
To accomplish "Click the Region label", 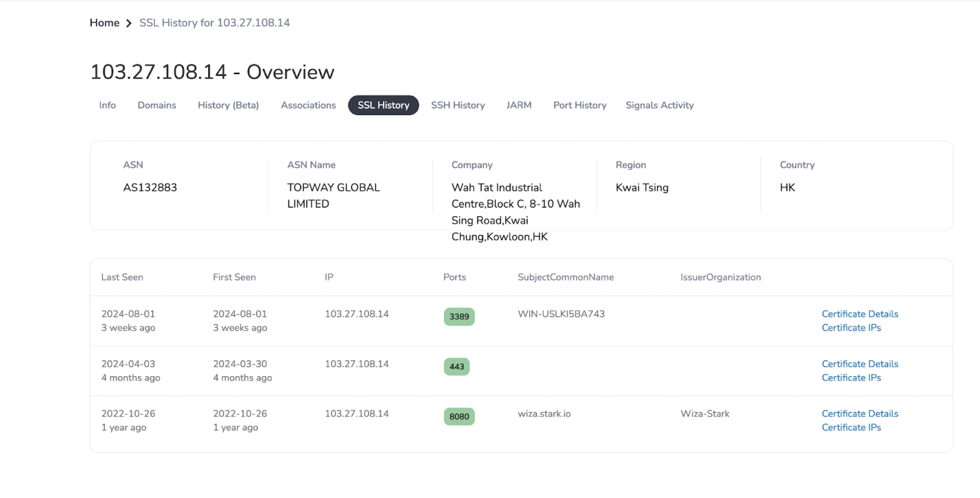I will point(631,165).
